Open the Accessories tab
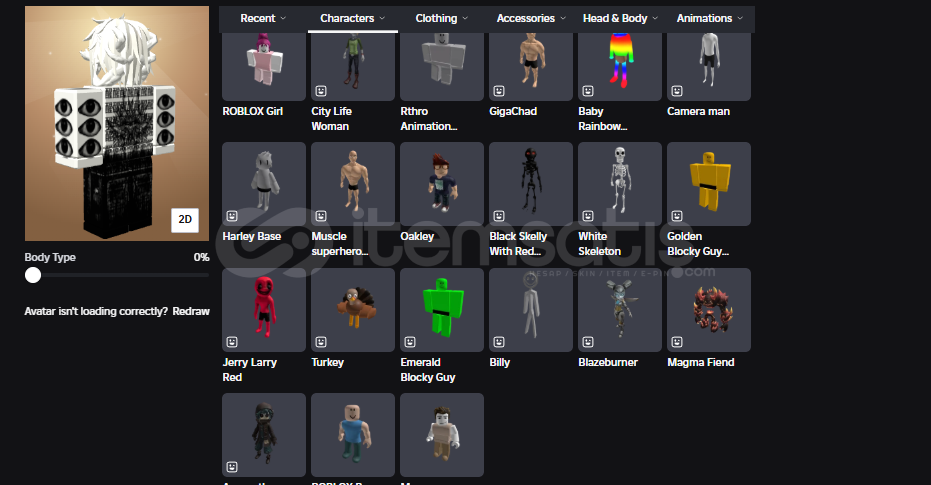Viewport: 931px width, 485px height. [531, 18]
